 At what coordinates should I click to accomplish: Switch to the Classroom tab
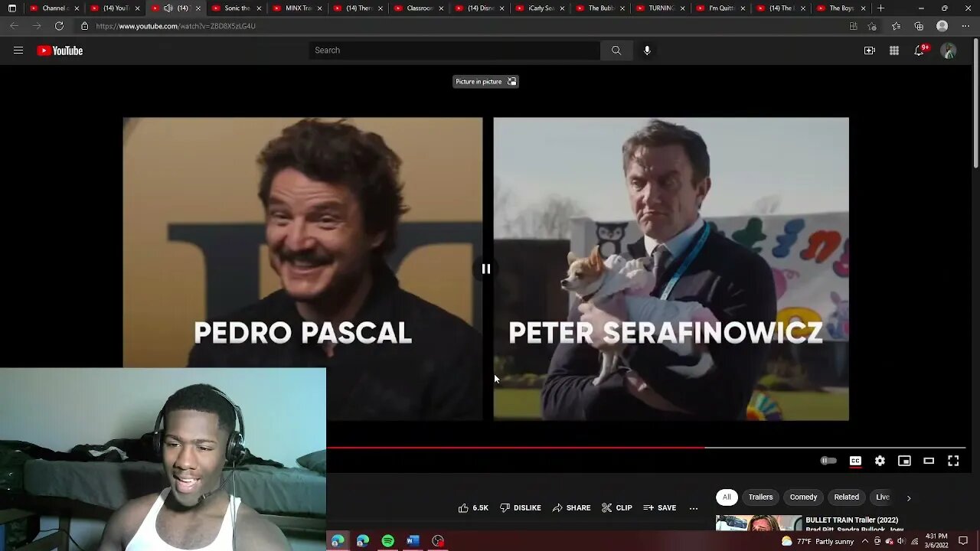coord(419,8)
